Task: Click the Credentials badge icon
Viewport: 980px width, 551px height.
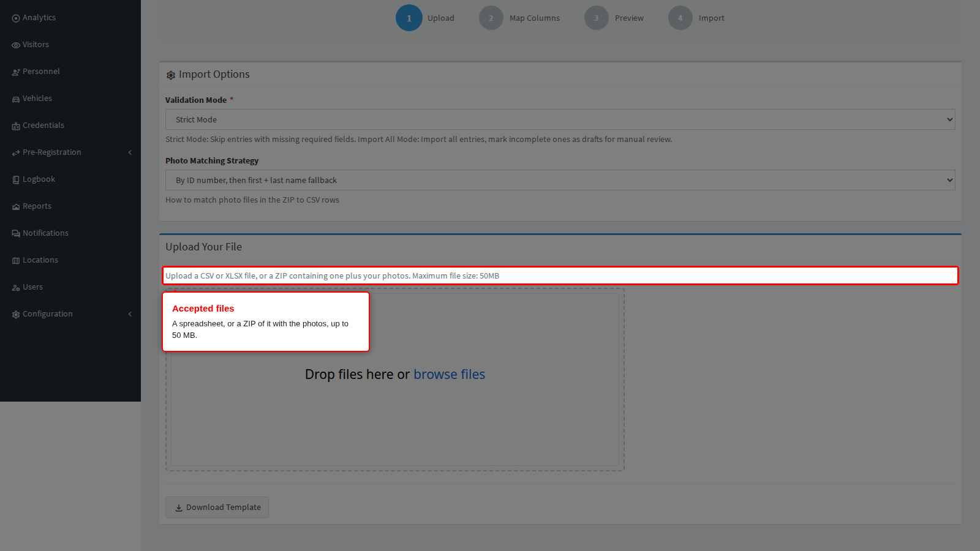Action: point(16,126)
